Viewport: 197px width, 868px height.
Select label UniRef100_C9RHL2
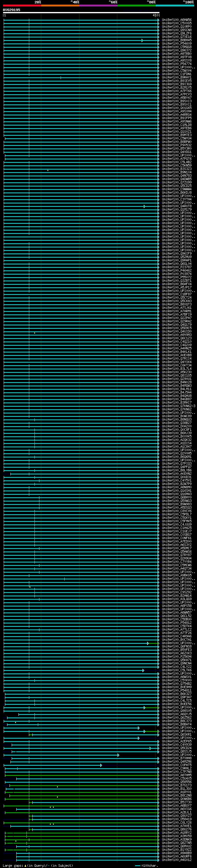coord(177,768)
